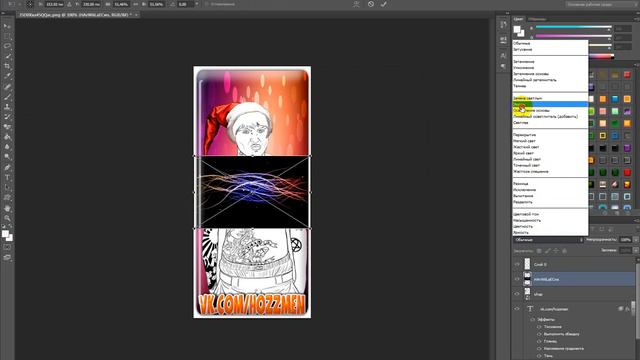Hide the Глянец effect
Viewport: 640px width, 360px height.
(539, 341)
